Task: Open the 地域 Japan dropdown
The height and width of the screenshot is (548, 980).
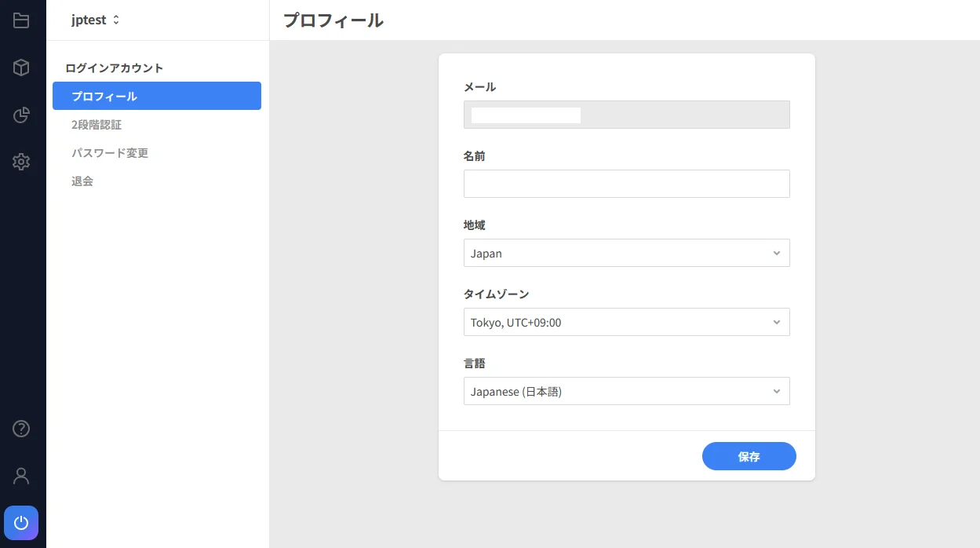Action: coord(627,253)
